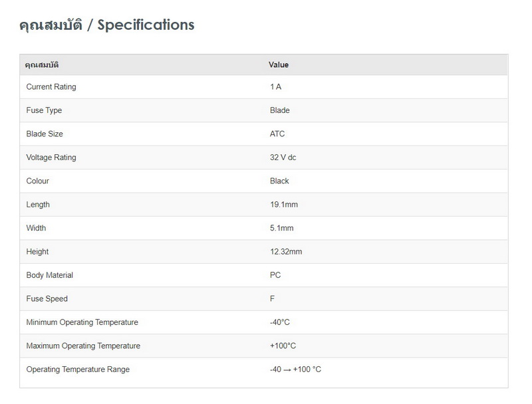
Task: Click the คุณสมบัติ column header
Action: [46, 65]
